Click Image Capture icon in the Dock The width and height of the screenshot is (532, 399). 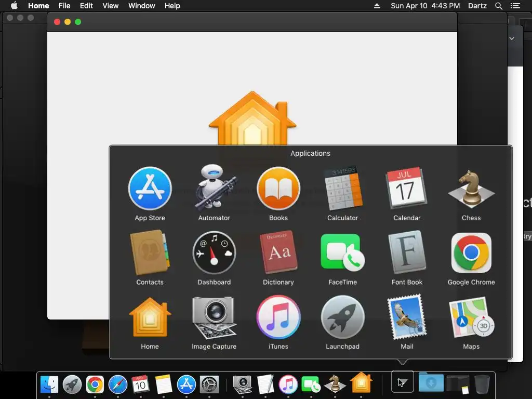click(242, 384)
